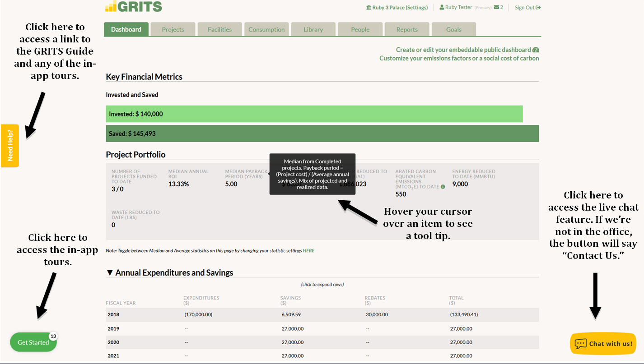This screenshot has height=364, width=644.
Task: Click the 13 badge on Get Started
Action: (x=53, y=336)
